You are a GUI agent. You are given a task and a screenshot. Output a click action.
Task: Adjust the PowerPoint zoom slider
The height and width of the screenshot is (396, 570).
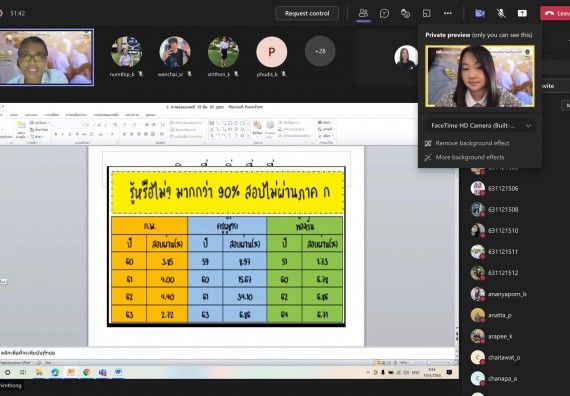429,363
